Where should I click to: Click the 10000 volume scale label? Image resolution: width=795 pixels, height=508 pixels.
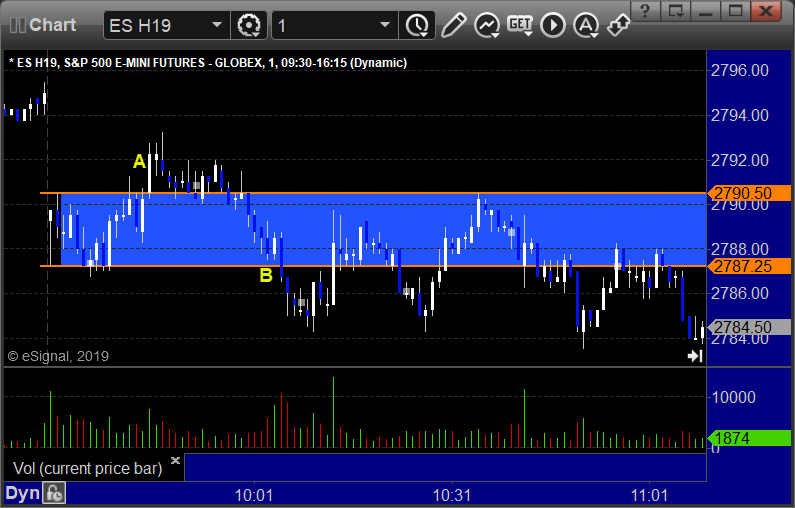(734, 397)
